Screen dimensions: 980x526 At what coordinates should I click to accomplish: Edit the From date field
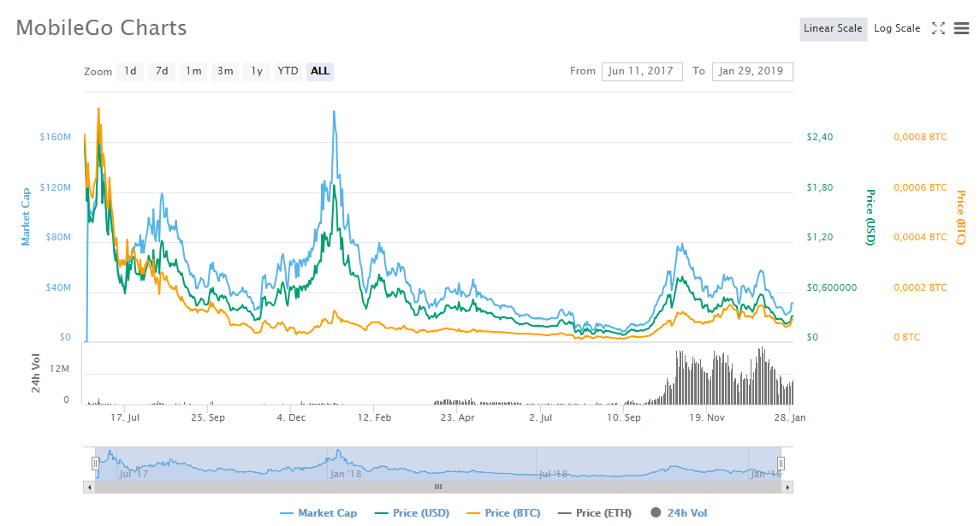point(642,71)
